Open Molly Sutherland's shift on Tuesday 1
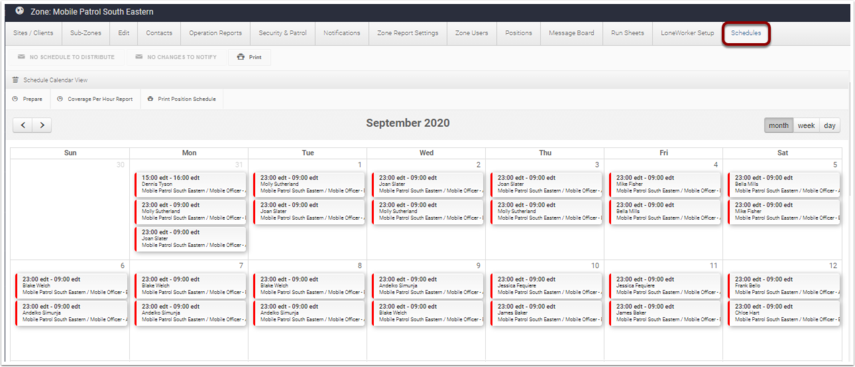The height and width of the screenshot is (367, 855). (309, 184)
